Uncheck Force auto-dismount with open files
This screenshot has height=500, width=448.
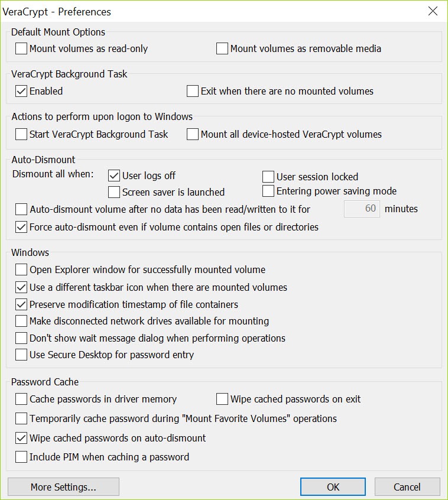(21, 227)
